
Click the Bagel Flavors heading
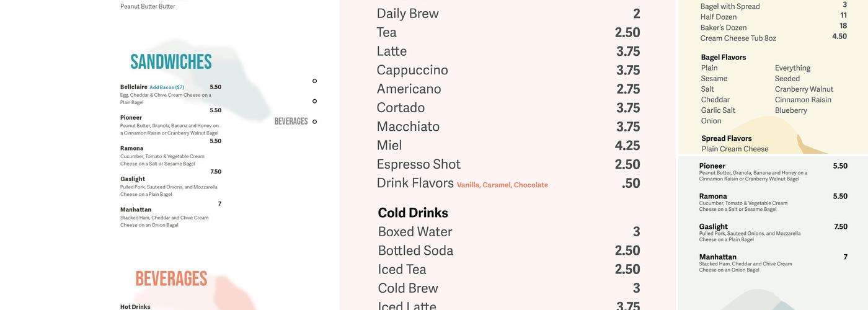point(724,57)
